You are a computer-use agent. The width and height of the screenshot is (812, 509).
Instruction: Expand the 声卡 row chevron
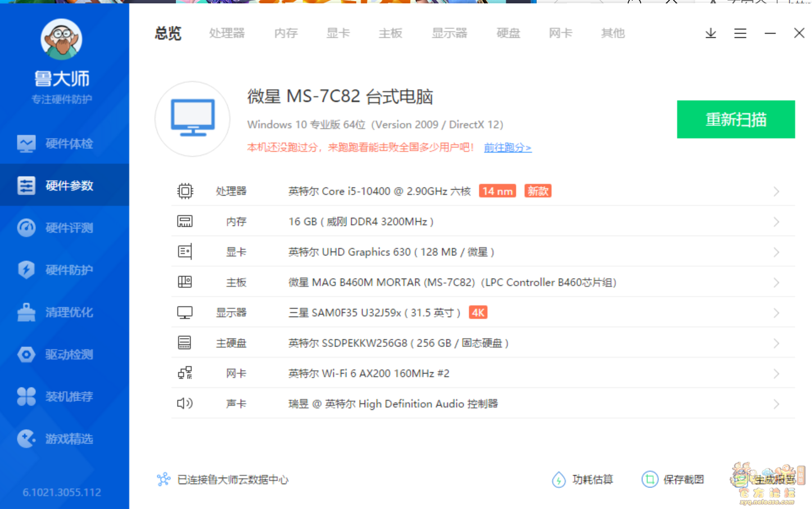[x=776, y=404]
